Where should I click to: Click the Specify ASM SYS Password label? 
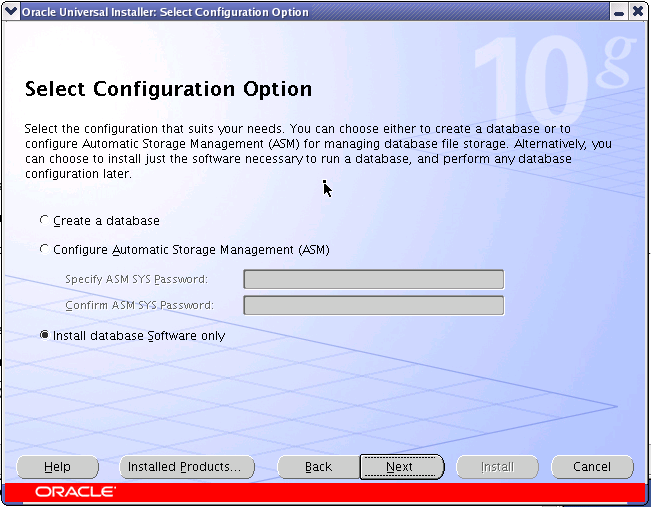[136, 279]
